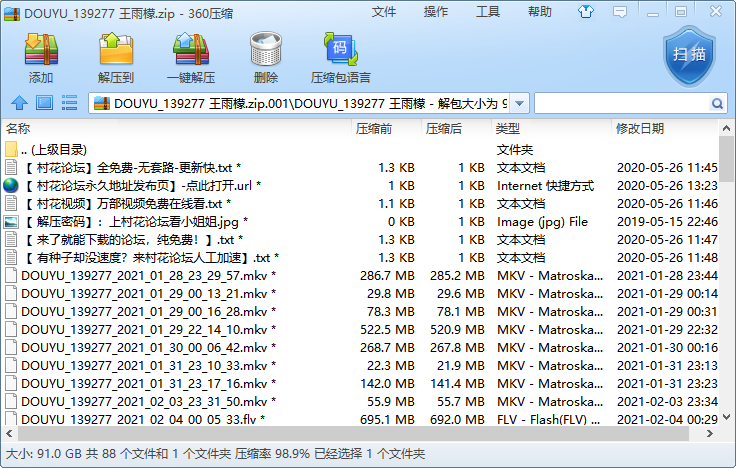Viewport: 736px width, 468px height.
Task: Switch to the large icon view mode
Action: click(44, 103)
